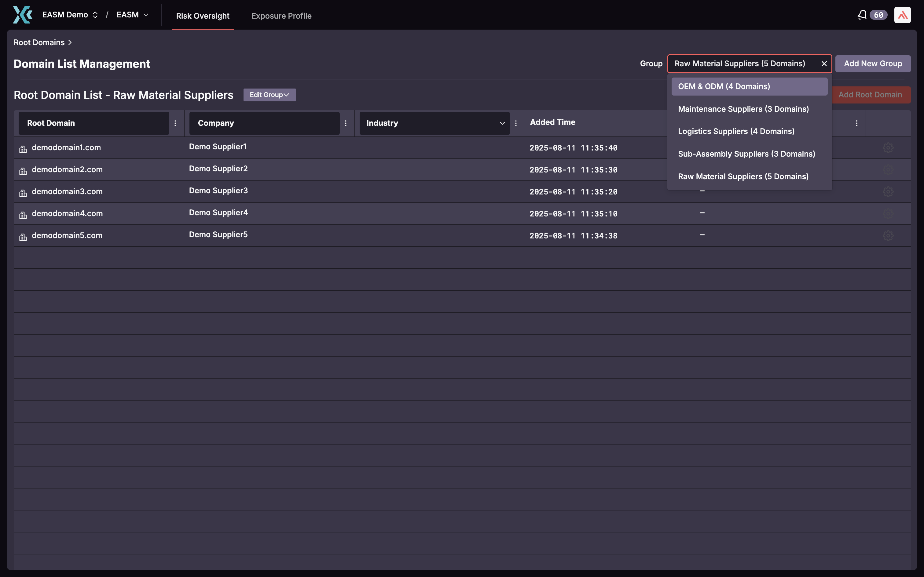
Task: Click the red app icon in top right corner
Action: pyautogui.click(x=902, y=15)
